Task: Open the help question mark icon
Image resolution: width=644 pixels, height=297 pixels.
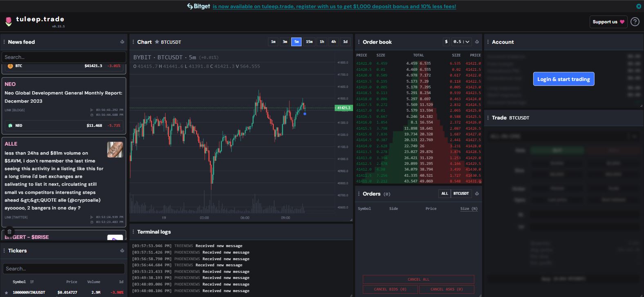Action: coord(635,22)
